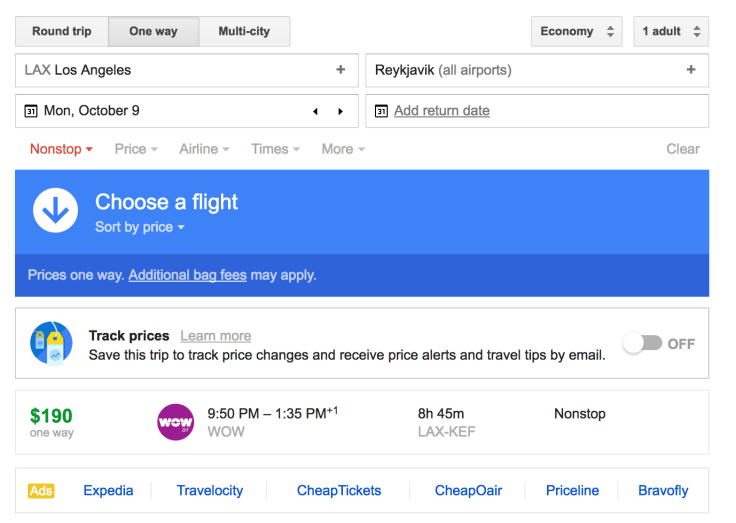Go to previous departure day arrow

316,111
